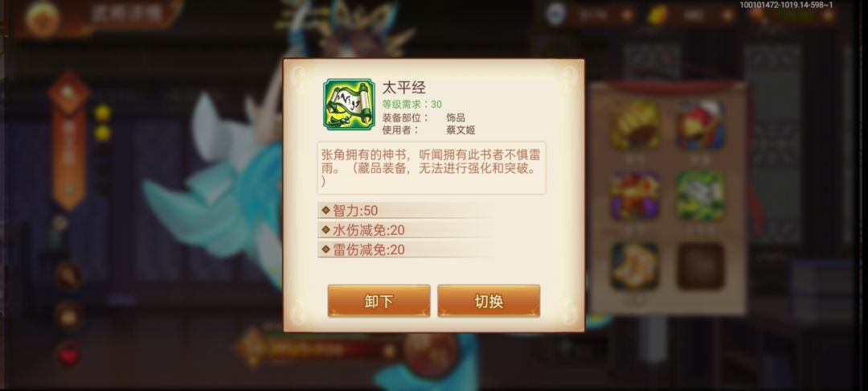868x391 pixels.
Task: Tap the red heart icon on left side
Action: [x=68, y=355]
